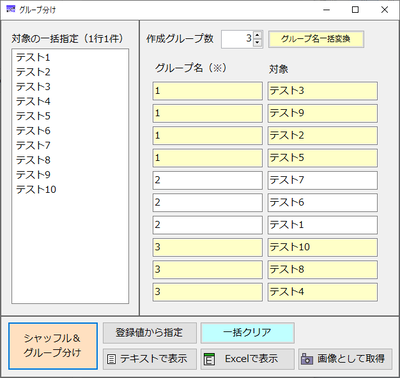Click the group name field beside テスト5
The width and height of the screenshot is (400, 378).
(208, 158)
